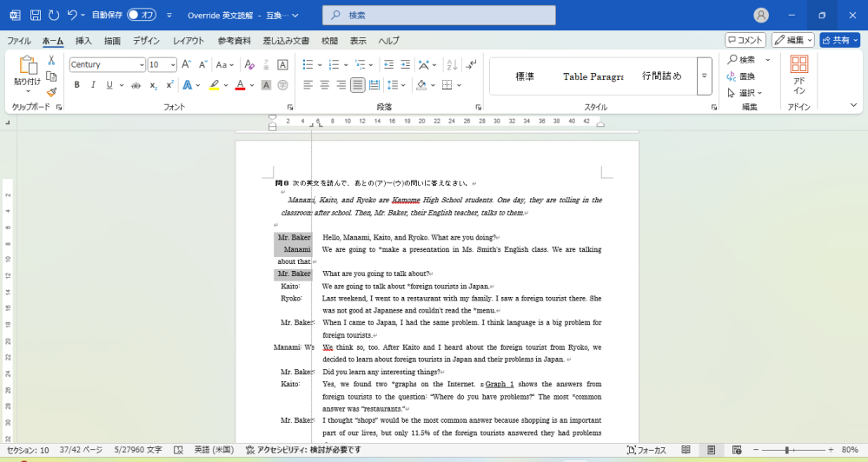The width and height of the screenshot is (868, 462).
Task: Switch to the Design (デザイン) tab
Action: point(146,41)
